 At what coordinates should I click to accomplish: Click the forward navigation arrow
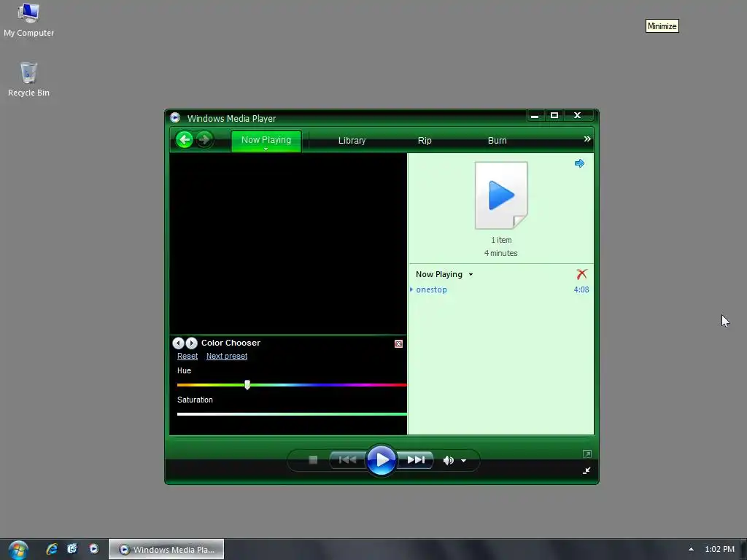tap(204, 139)
